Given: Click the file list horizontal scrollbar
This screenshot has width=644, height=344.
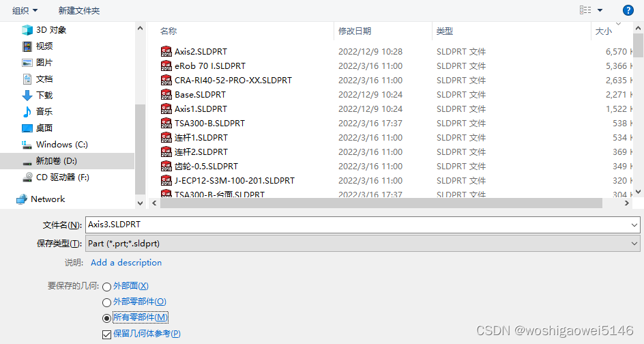Looking at the screenshot, I should pos(381,203).
